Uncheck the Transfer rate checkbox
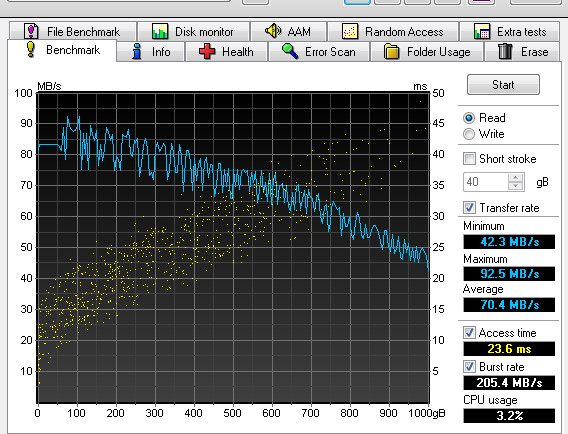The image size is (568, 434). 469,208
